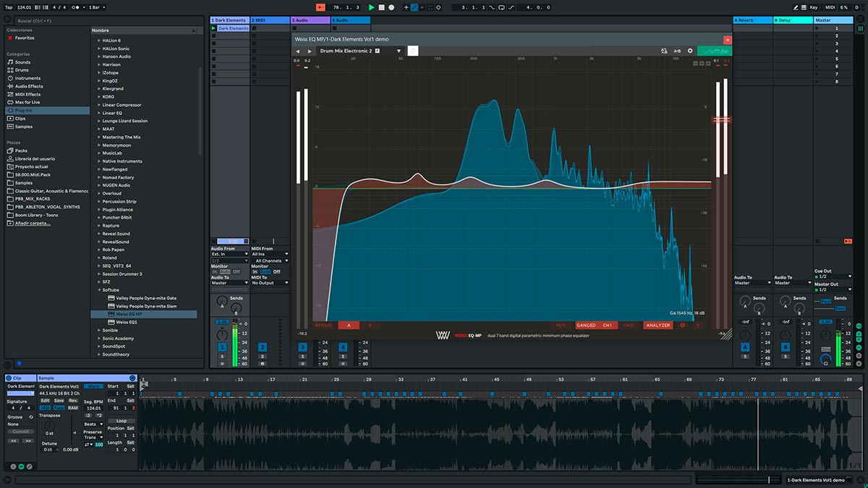Image resolution: width=868 pixels, height=488 pixels.
Task: Click the preset save icon beside Drum Mix Electronic 2
Action: pyautogui.click(x=378, y=51)
